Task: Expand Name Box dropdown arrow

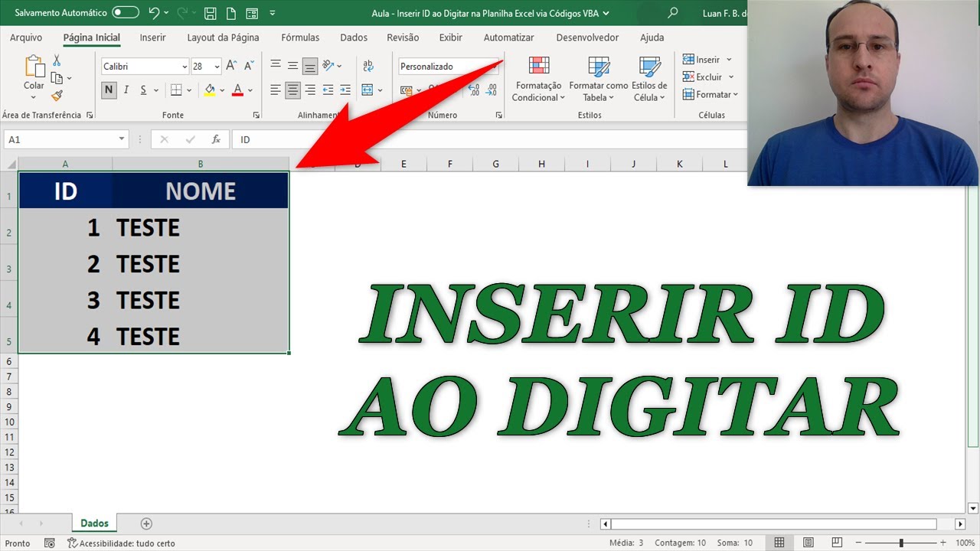Action: tap(122, 139)
